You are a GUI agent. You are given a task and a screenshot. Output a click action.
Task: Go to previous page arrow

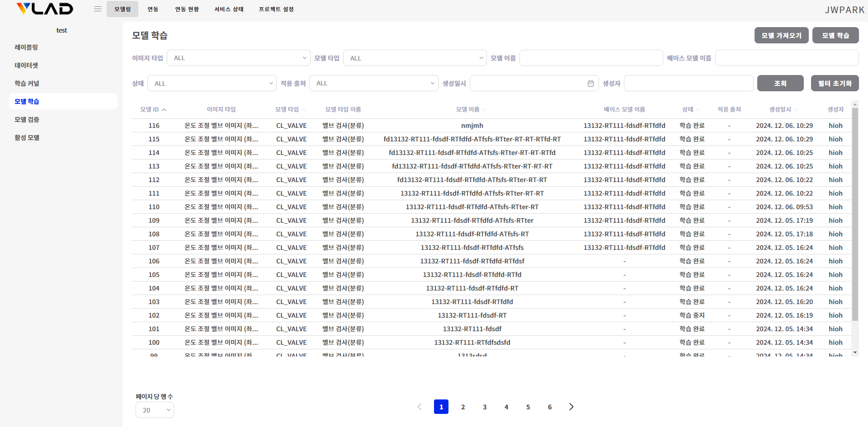click(x=420, y=407)
